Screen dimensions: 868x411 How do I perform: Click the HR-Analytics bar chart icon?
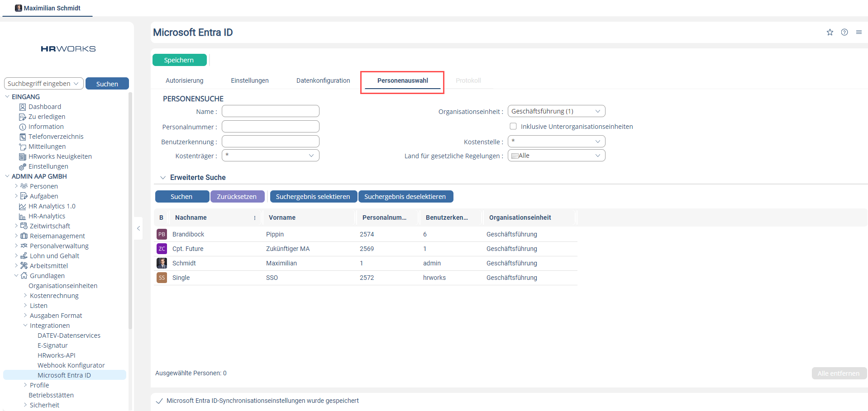click(23, 216)
